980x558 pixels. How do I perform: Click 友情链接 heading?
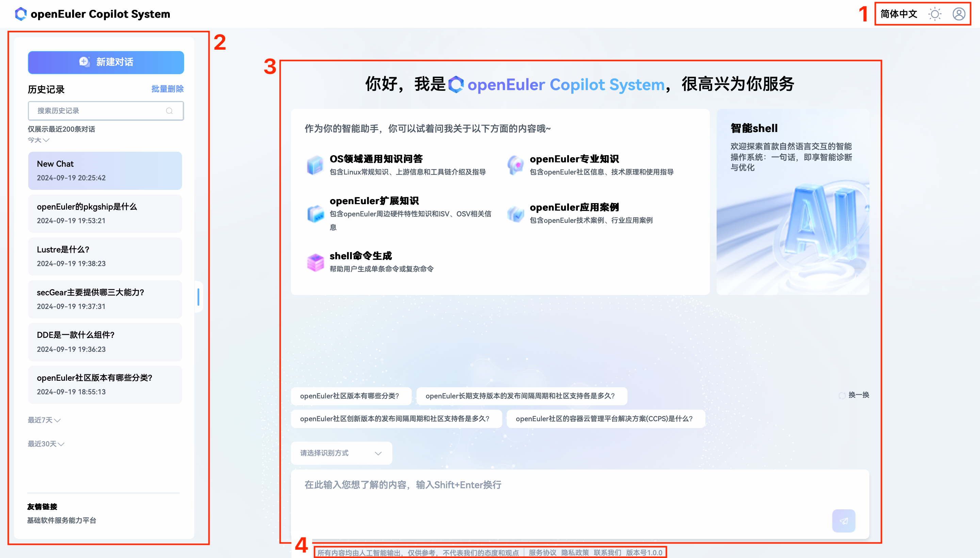pyautogui.click(x=42, y=506)
